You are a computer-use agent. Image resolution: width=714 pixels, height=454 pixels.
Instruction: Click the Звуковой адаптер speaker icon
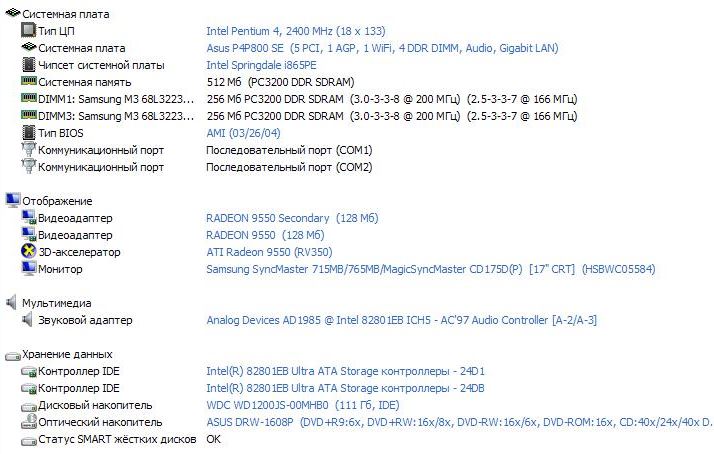pos(28,320)
